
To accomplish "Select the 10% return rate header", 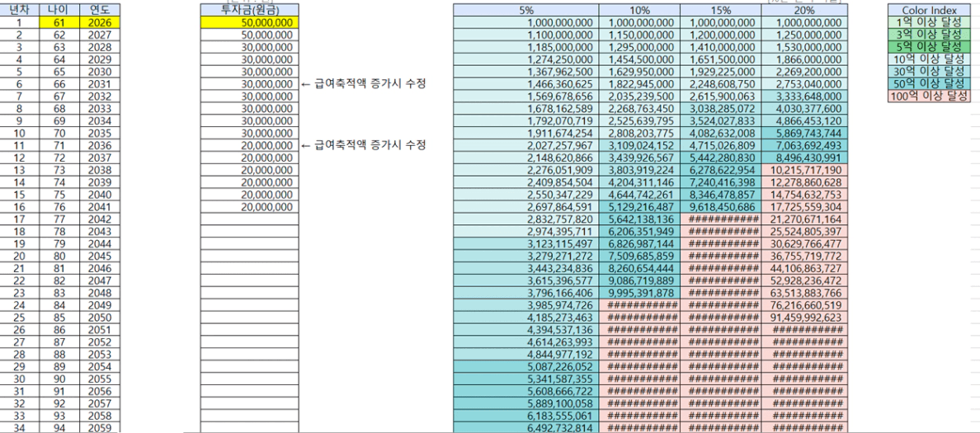I will pos(638,10).
